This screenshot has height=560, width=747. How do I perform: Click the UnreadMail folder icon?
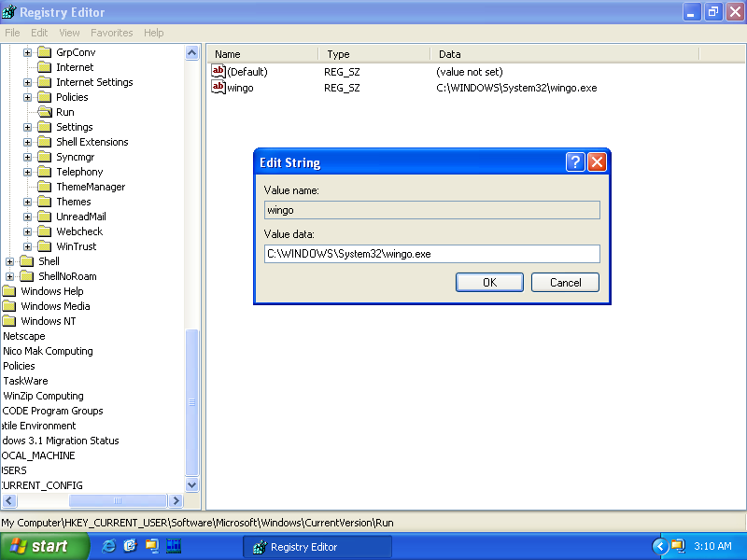(44, 217)
